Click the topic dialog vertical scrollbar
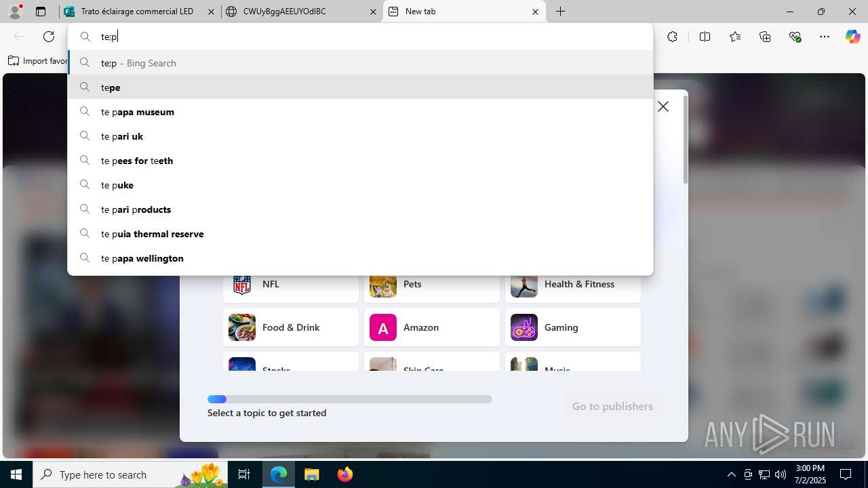 point(685,140)
